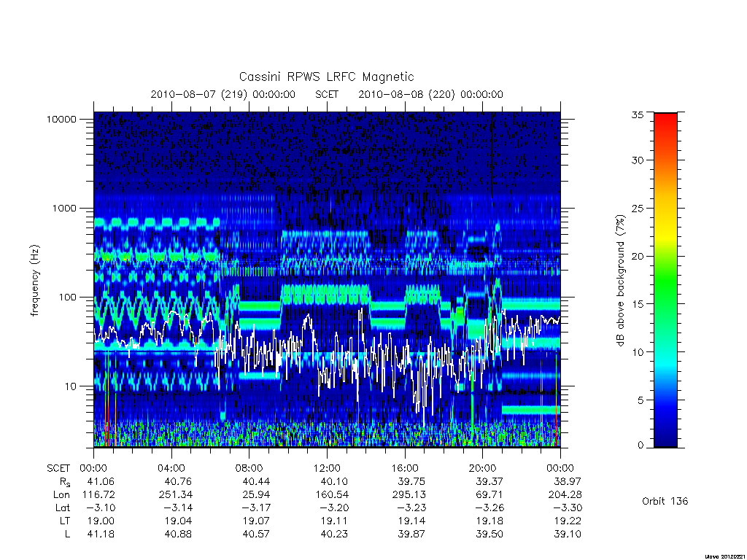Click the Rs value "41.06"
Screen dimensions: 747x560
pos(101,481)
